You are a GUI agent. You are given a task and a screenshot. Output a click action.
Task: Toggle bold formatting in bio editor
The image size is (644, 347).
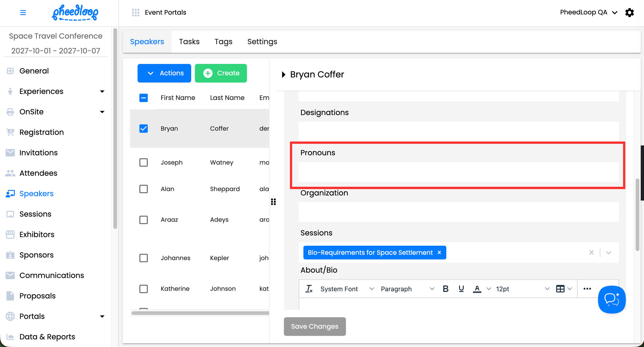pos(445,289)
